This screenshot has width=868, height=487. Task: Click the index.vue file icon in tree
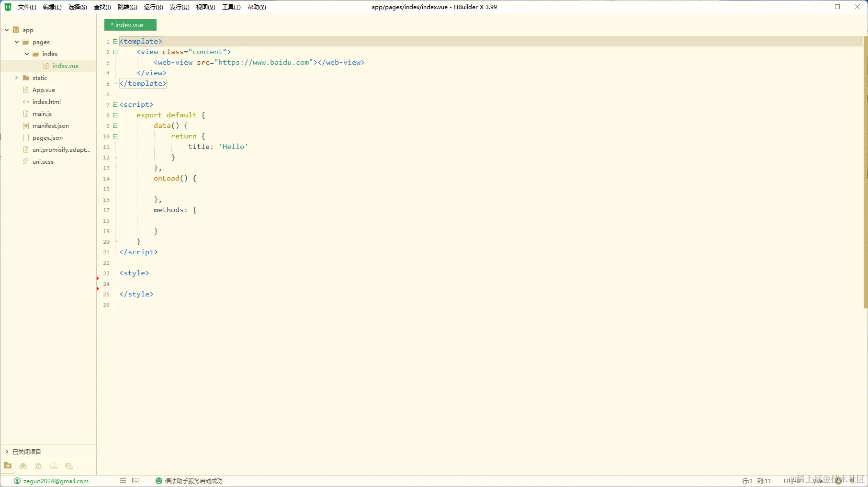pyautogui.click(x=46, y=66)
